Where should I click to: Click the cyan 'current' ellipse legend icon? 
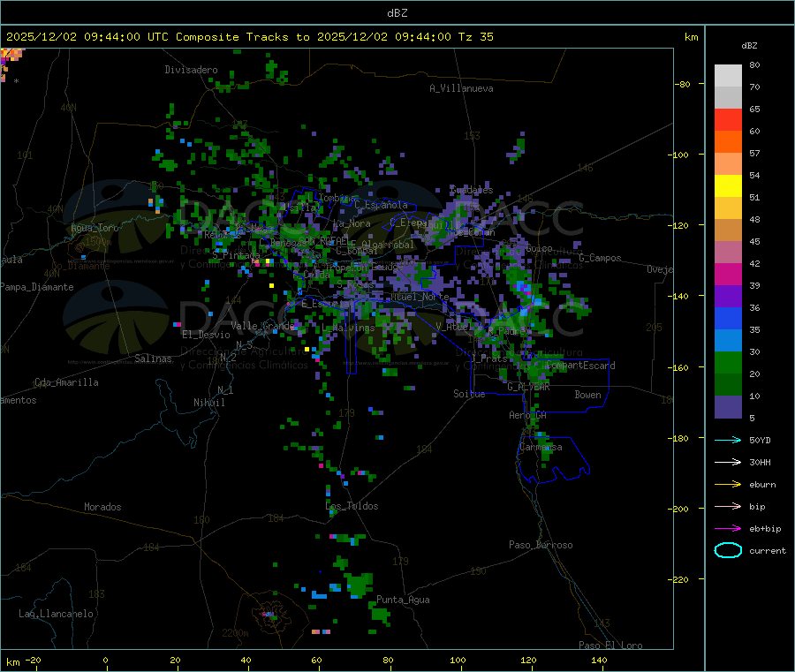coord(728,550)
